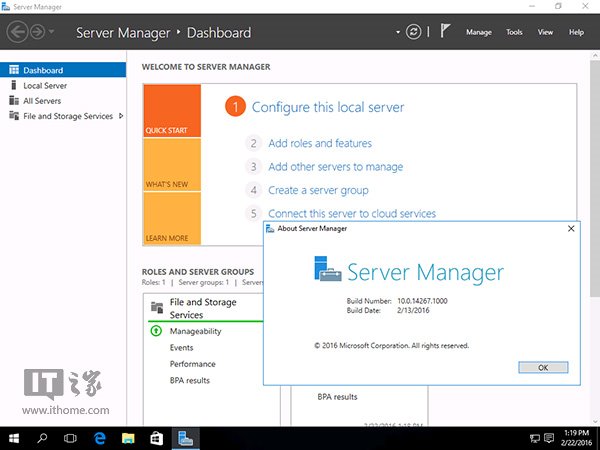Go back with the back arrow
This screenshot has width=600, height=450.
click(x=17, y=32)
